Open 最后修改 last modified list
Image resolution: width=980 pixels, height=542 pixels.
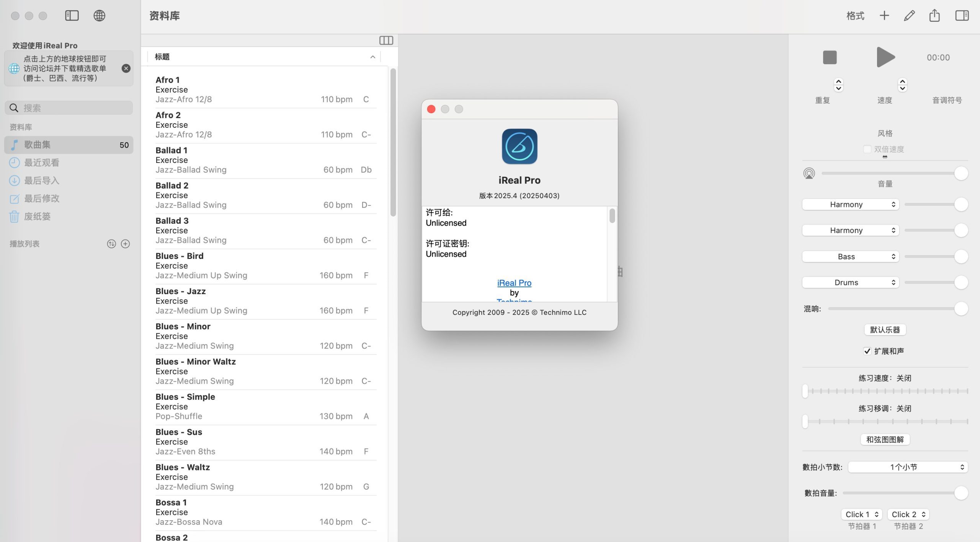(x=69, y=199)
